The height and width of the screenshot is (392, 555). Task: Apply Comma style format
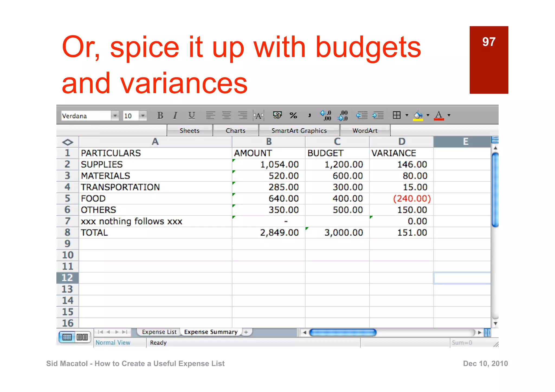coord(309,115)
